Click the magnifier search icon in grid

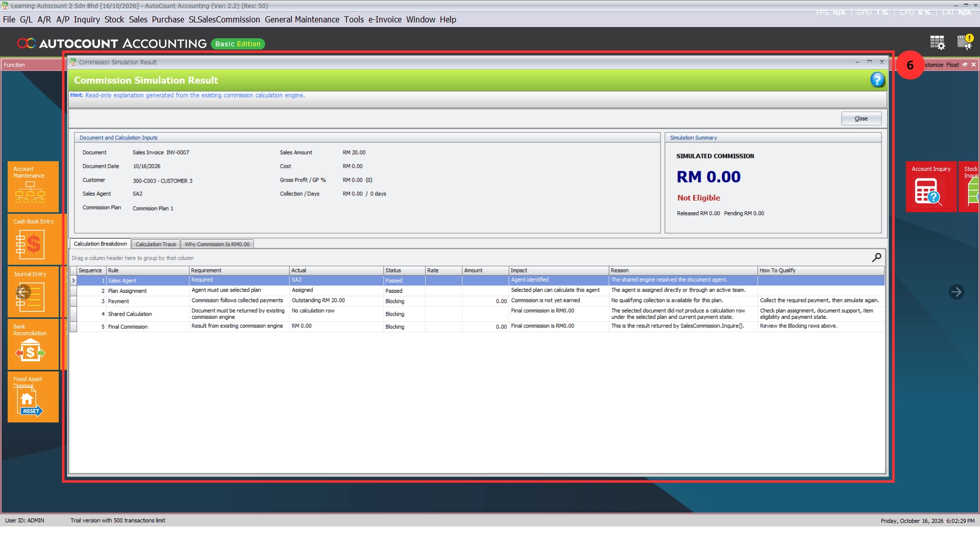(876, 258)
